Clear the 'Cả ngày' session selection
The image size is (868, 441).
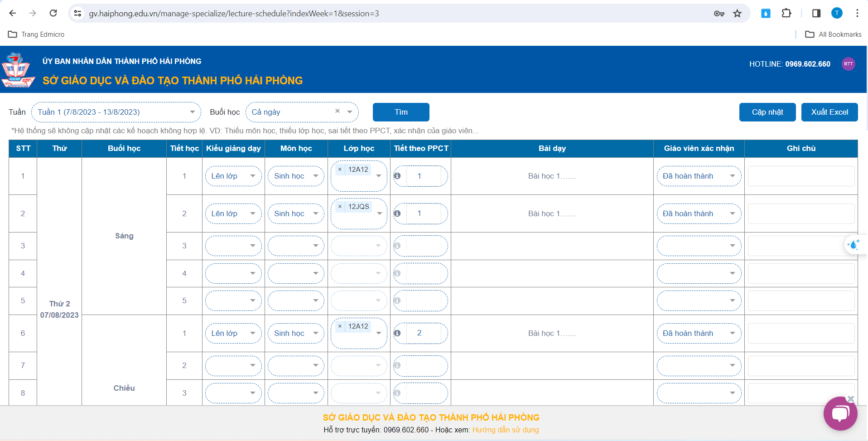(338, 111)
